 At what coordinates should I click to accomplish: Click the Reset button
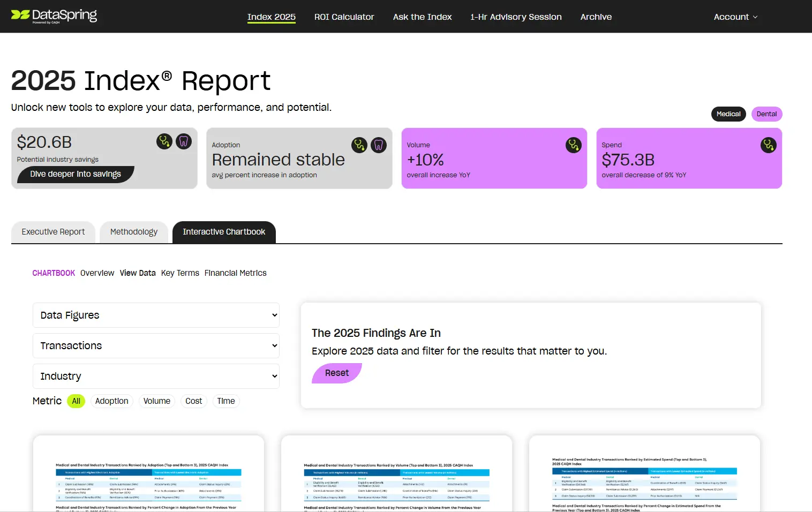337,373
